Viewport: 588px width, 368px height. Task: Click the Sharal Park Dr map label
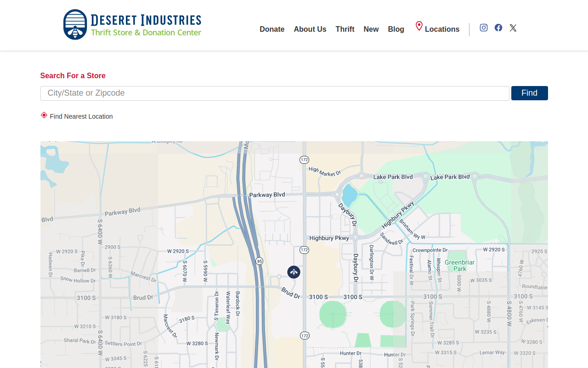pyautogui.click(x=80, y=341)
